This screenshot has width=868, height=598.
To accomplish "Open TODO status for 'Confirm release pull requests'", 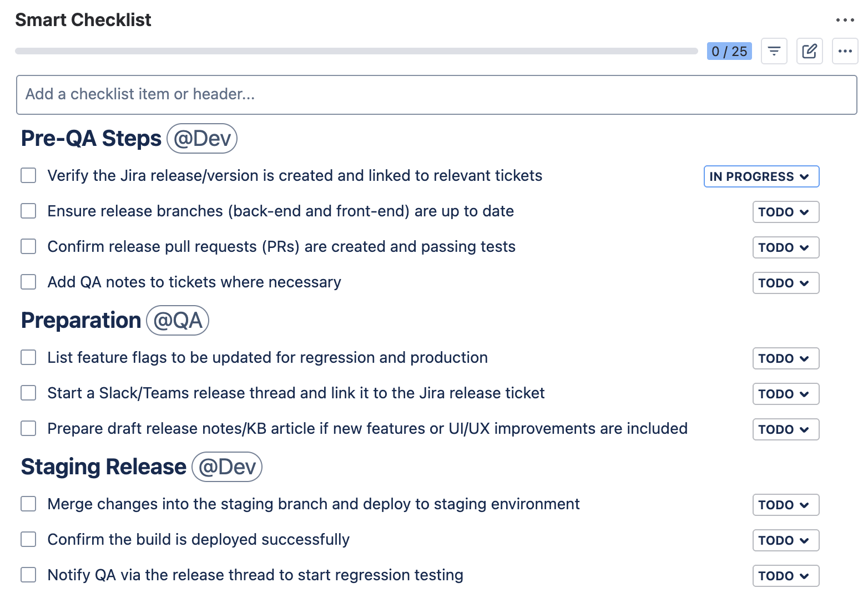I will 786,247.
